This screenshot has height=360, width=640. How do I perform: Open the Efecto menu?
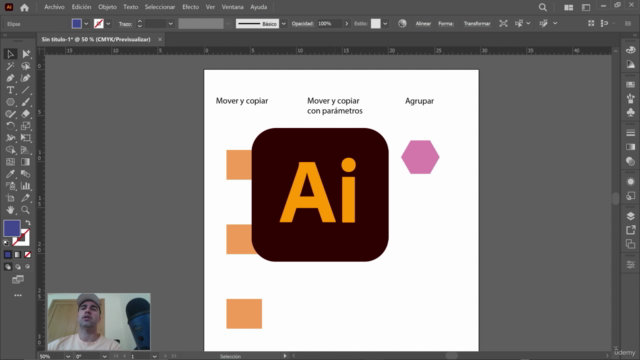(x=190, y=7)
